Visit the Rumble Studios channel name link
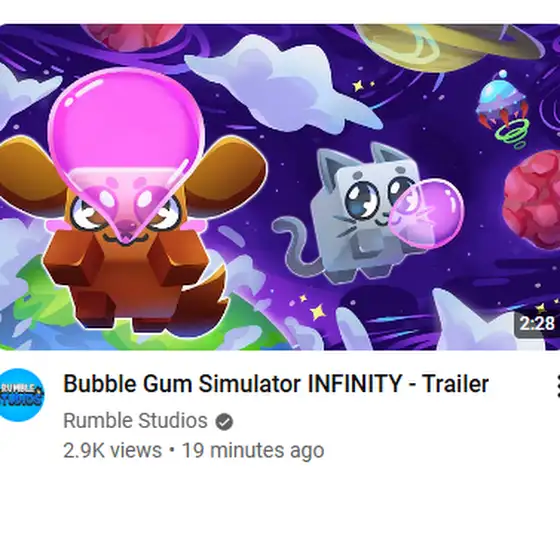The width and height of the screenshot is (560, 560). [x=135, y=421]
